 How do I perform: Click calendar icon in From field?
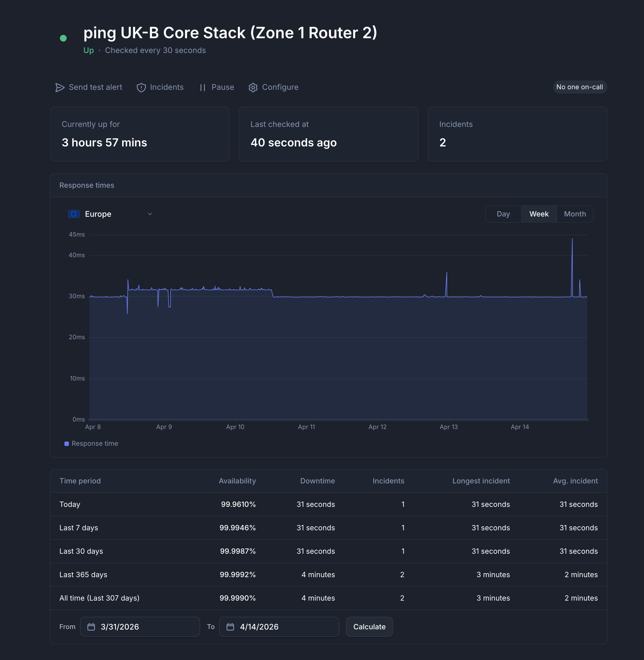click(x=91, y=627)
